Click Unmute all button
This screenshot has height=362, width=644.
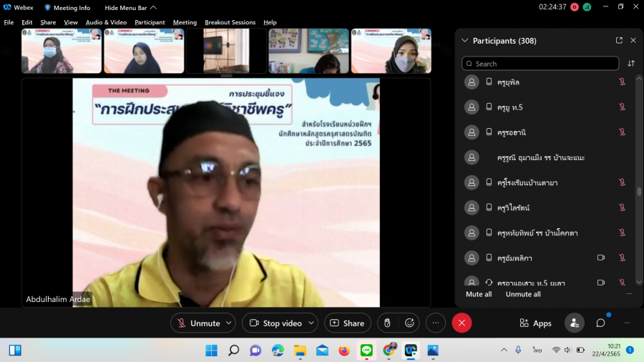523,294
